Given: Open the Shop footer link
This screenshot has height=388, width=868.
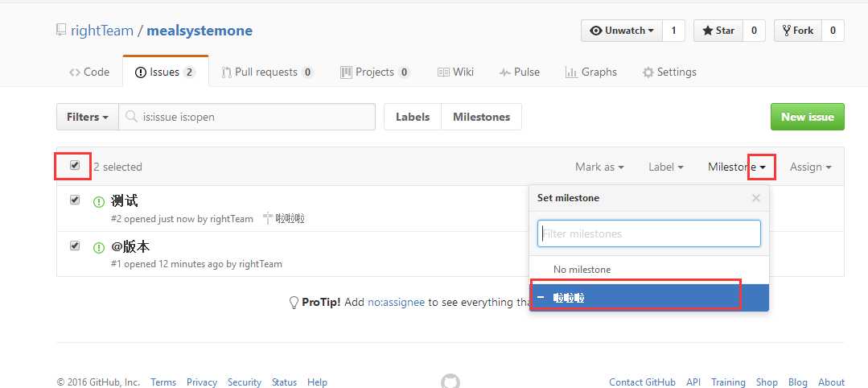Looking at the screenshot, I should tap(767, 382).
